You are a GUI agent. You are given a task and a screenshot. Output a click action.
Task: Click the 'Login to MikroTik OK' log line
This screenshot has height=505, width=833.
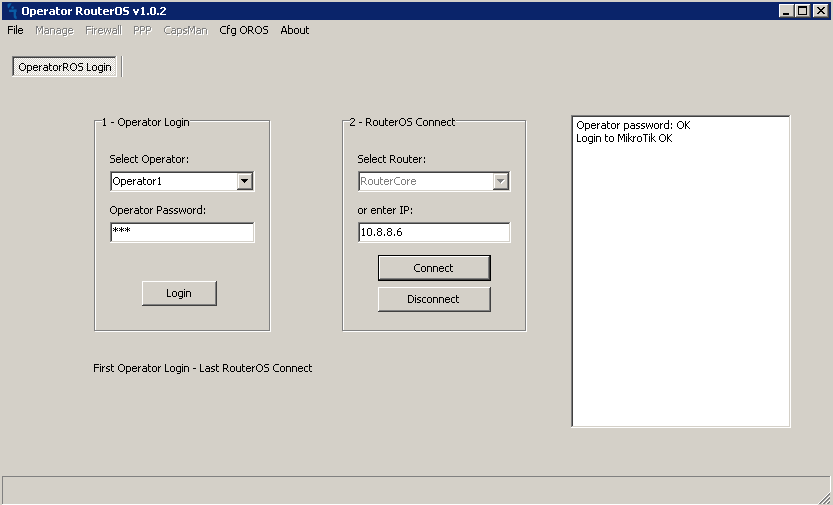tap(624, 138)
